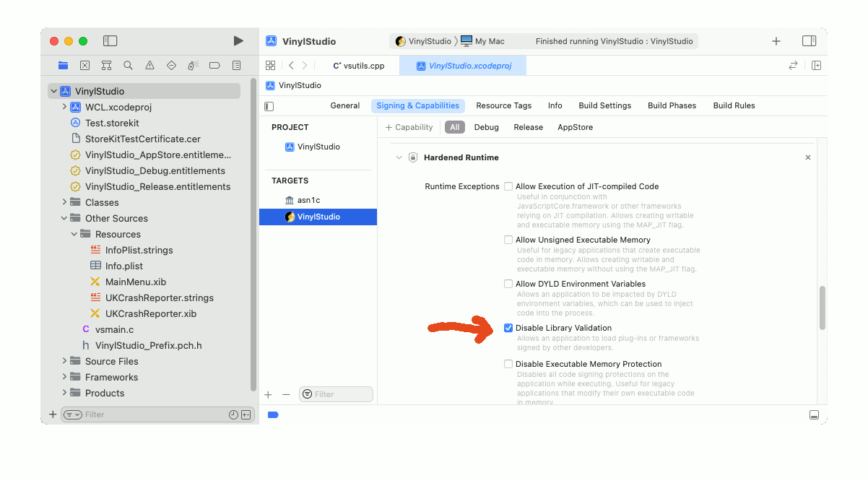Focus the navigator Filter field
The image size is (868, 478).
point(156,415)
